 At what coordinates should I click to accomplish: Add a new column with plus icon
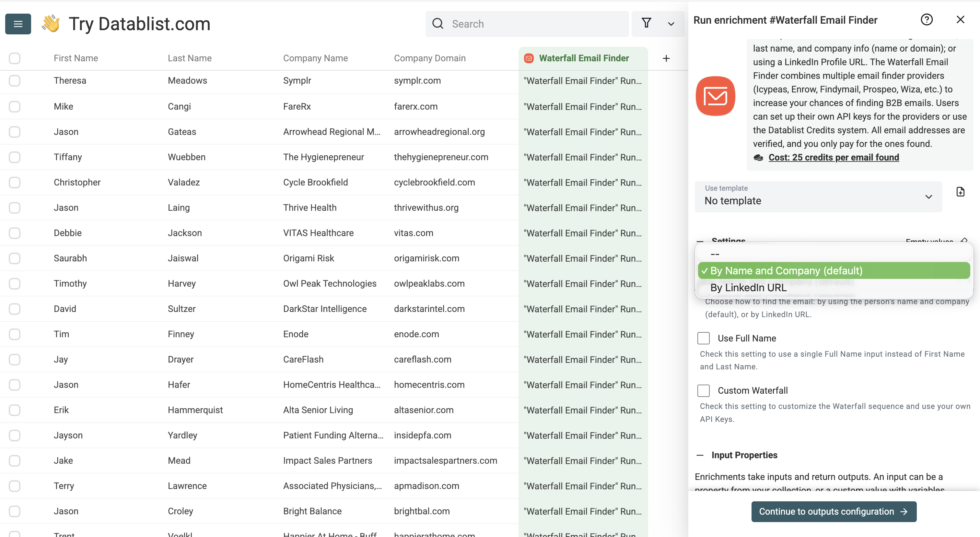(x=666, y=58)
